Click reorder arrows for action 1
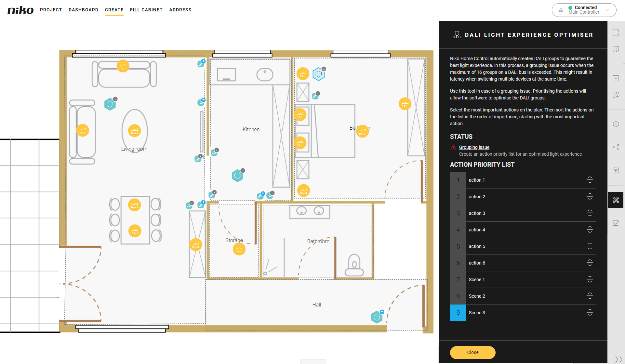Image resolution: width=625 pixels, height=364 pixels. point(590,180)
